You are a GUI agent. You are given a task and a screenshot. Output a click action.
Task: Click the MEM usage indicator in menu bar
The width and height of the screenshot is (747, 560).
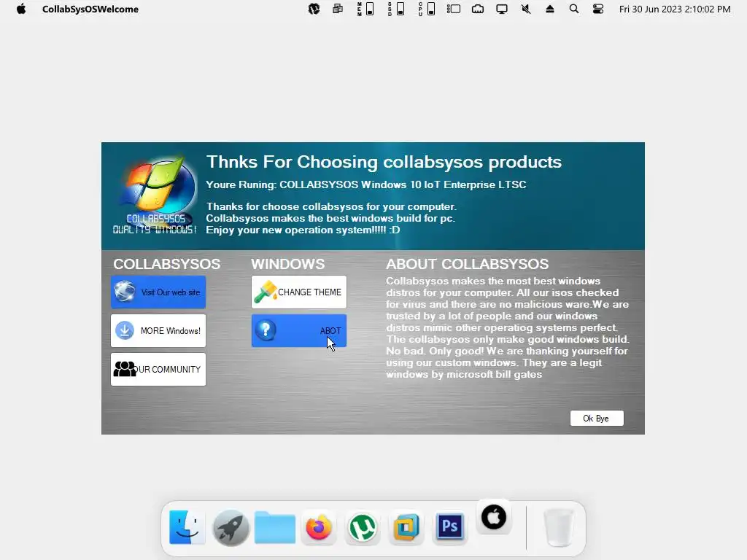pyautogui.click(x=366, y=9)
